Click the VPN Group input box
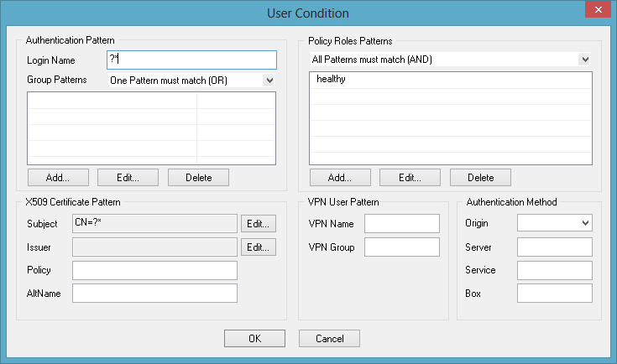 click(x=402, y=247)
